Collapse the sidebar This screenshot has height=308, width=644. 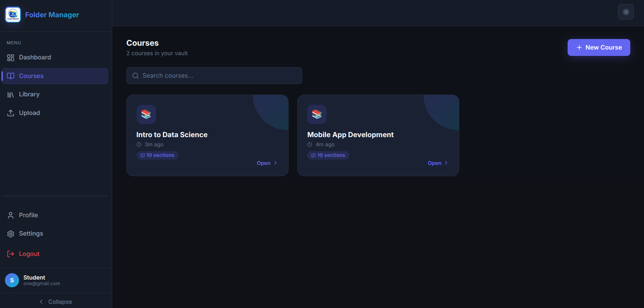tap(56, 302)
